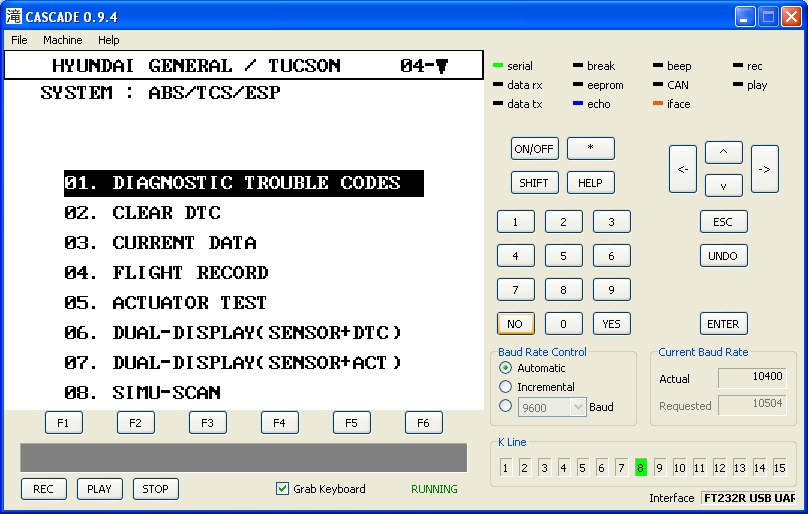Open the Help menu
Viewport: 808px width, 514px height.
pos(109,40)
